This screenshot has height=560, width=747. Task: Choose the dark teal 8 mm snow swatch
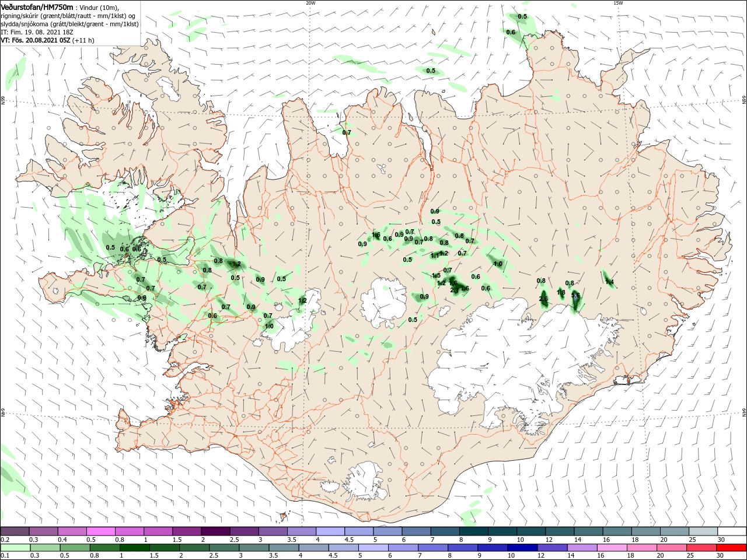(473, 531)
